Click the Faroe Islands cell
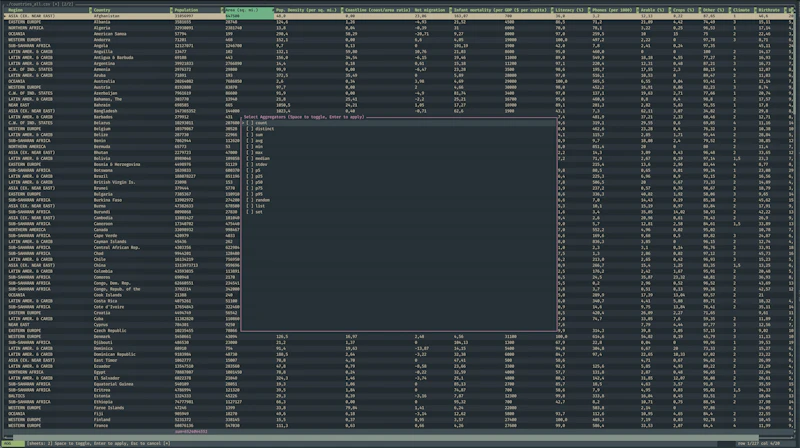The image size is (800, 448). pos(109,408)
